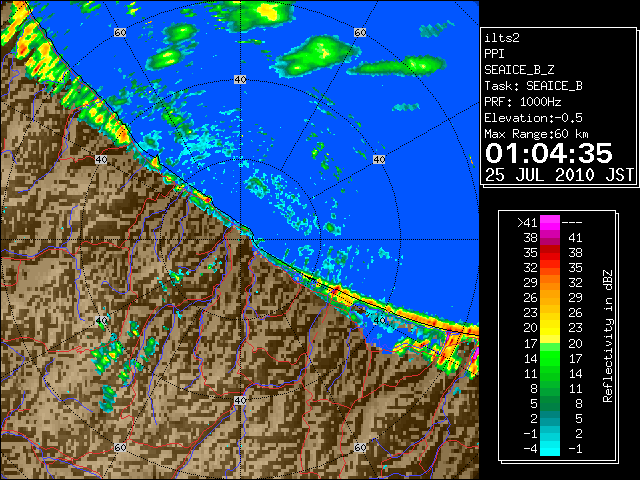Image resolution: width=640 pixels, height=480 pixels.
Task: Select the date 25 JUL 2010 JST
Action: click(x=559, y=175)
